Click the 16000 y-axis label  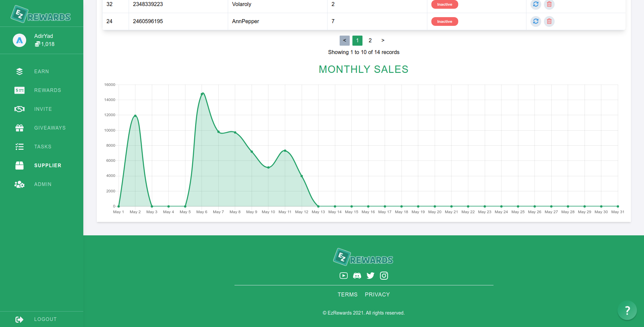tap(110, 85)
